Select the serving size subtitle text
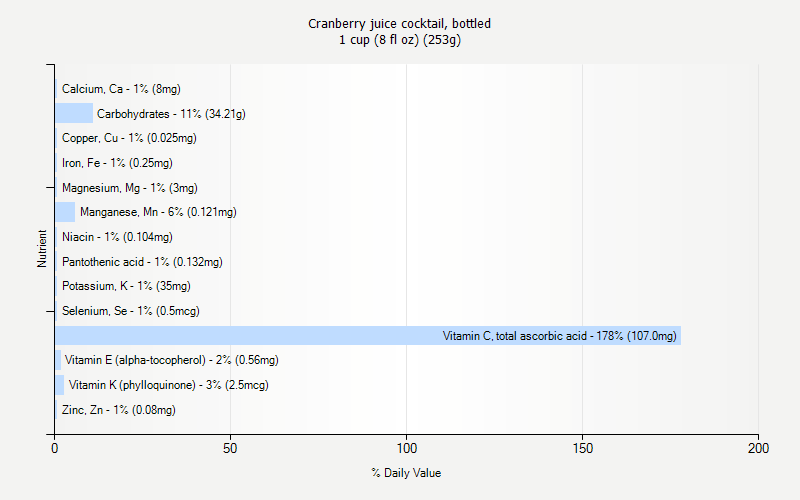This screenshot has width=800, height=500. pyautogui.click(x=400, y=40)
